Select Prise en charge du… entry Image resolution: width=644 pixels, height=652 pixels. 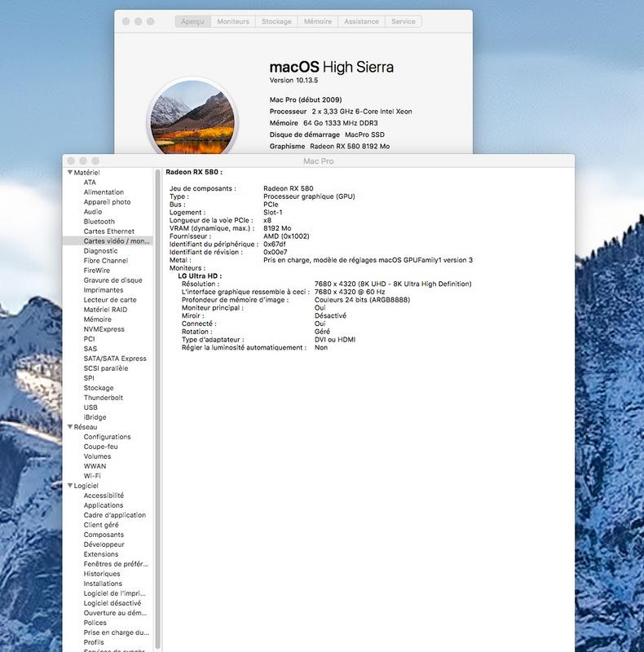pos(116,632)
